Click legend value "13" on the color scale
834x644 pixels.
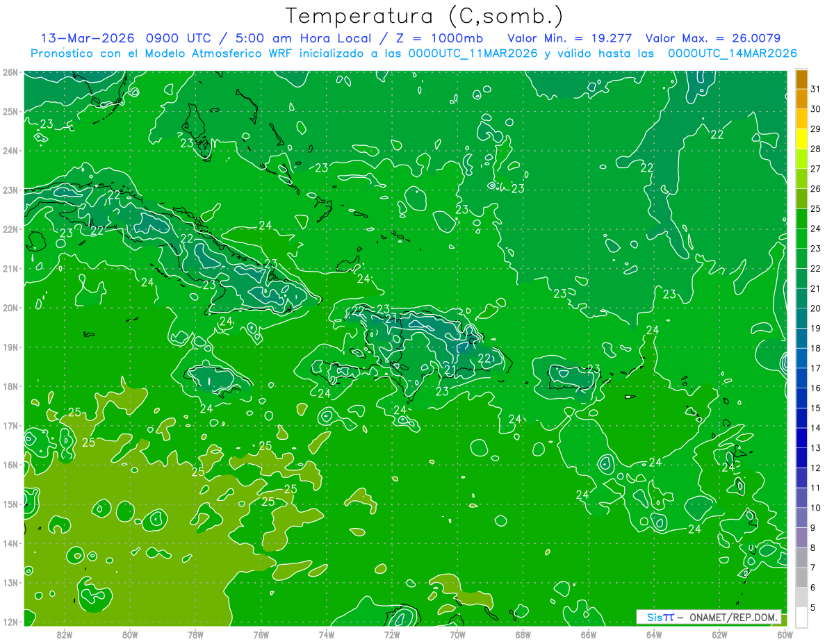(815, 447)
